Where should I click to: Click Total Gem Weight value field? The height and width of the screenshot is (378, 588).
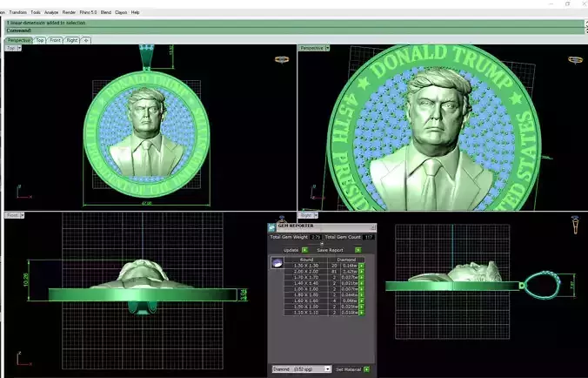coord(316,237)
